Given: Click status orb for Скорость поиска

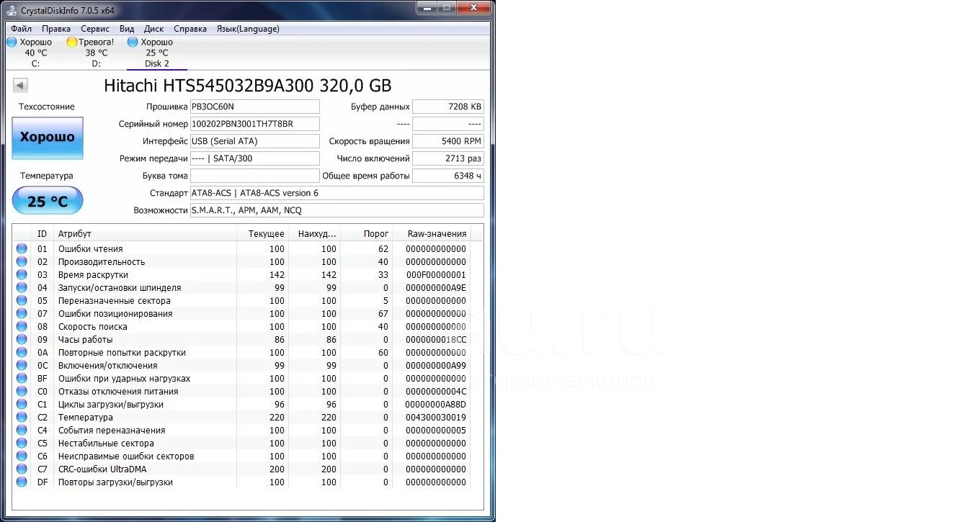Looking at the screenshot, I should [22, 326].
